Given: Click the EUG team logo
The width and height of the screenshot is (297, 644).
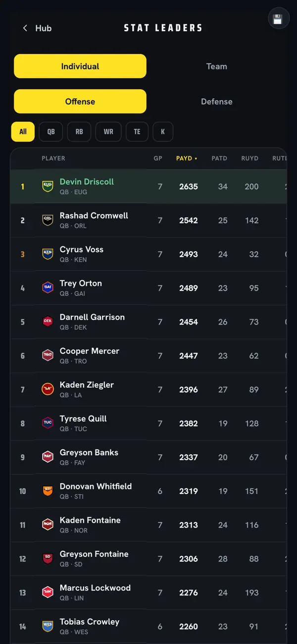Looking at the screenshot, I should click(x=48, y=186).
